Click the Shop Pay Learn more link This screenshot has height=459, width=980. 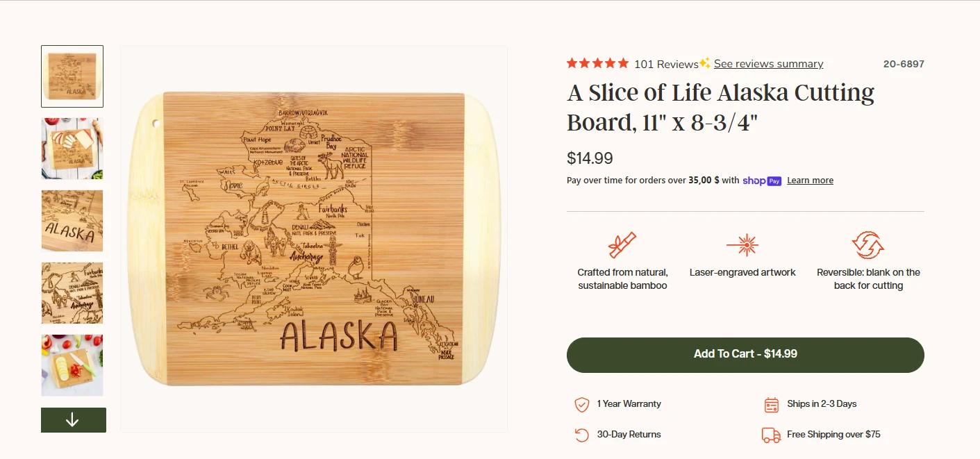click(810, 181)
